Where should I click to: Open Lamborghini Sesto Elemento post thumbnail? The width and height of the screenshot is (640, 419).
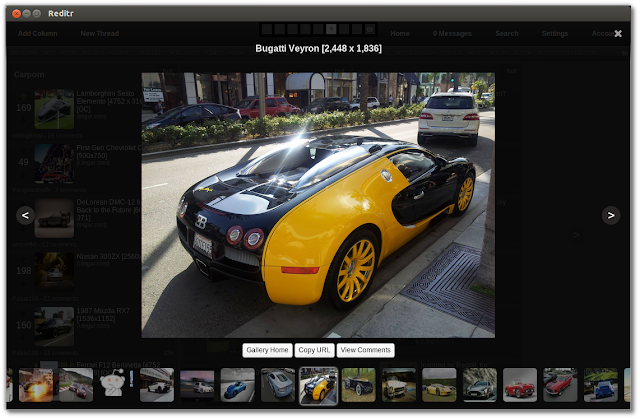tap(54, 109)
